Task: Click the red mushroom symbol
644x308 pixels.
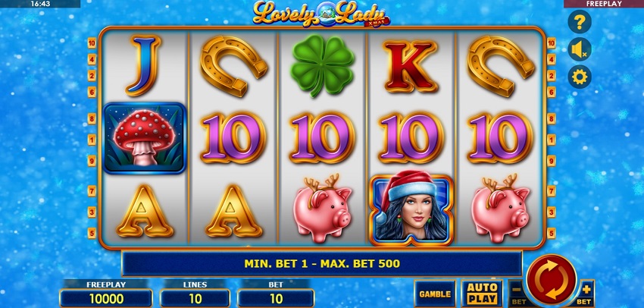Action: point(145,138)
